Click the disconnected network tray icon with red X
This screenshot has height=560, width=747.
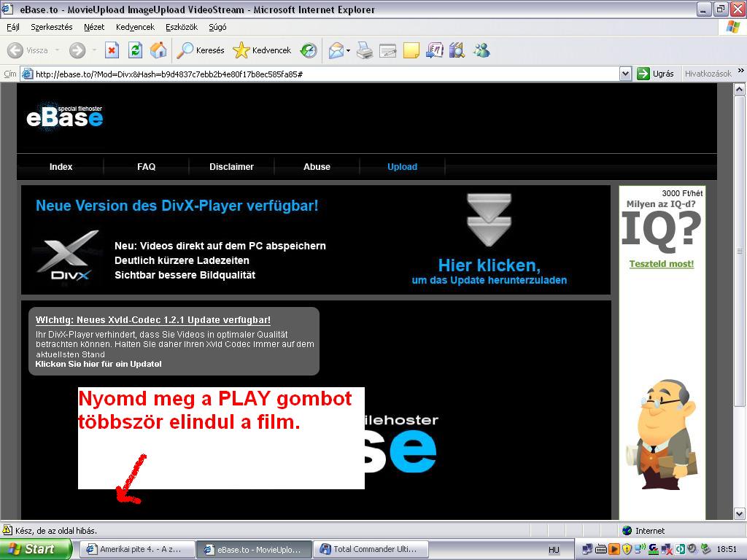[667, 549]
